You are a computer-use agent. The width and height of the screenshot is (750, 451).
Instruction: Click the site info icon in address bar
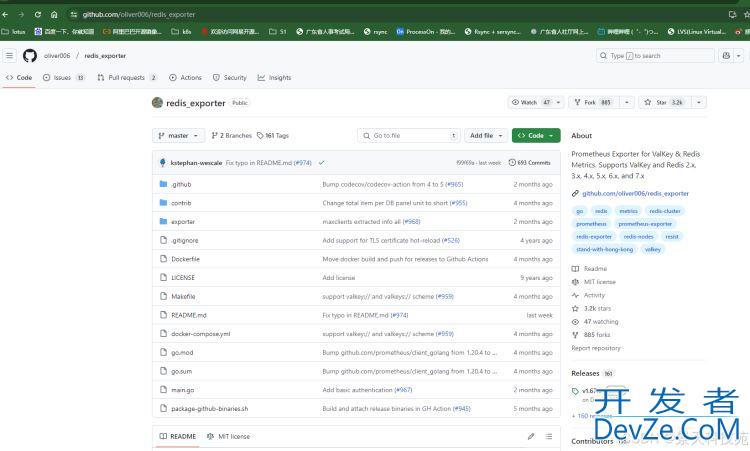click(74, 15)
